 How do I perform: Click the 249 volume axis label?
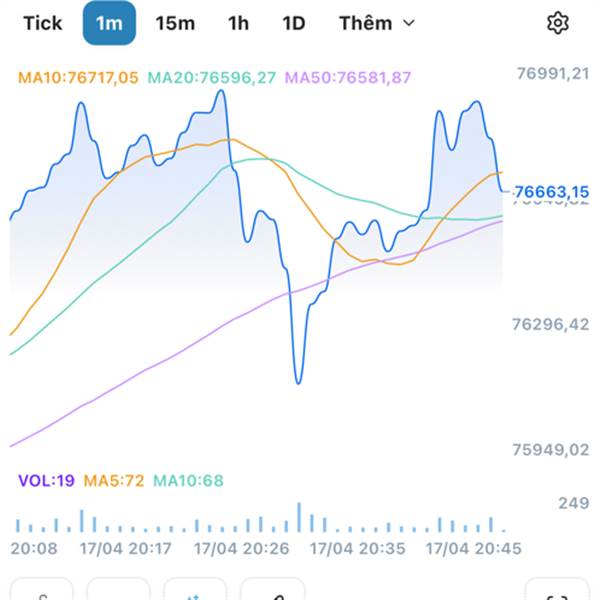(x=574, y=503)
